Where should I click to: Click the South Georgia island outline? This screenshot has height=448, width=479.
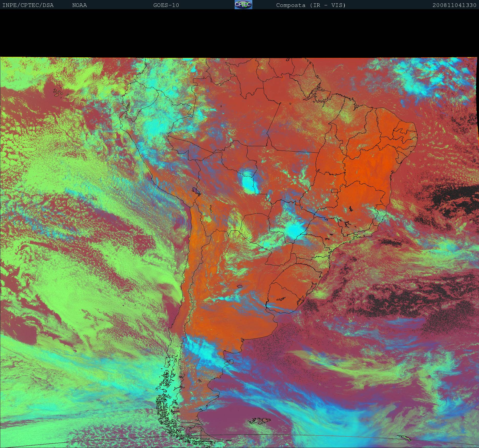point(405,438)
